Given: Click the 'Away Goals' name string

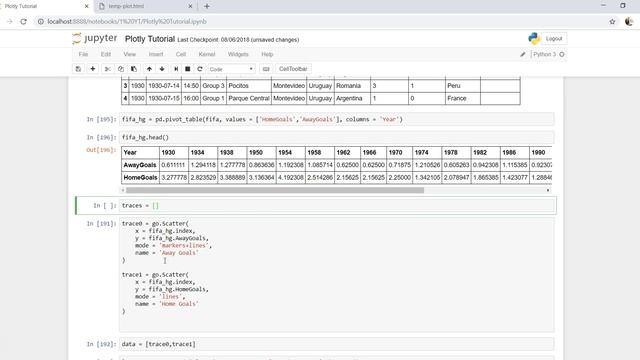Looking at the screenshot, I should pos(179,253).
